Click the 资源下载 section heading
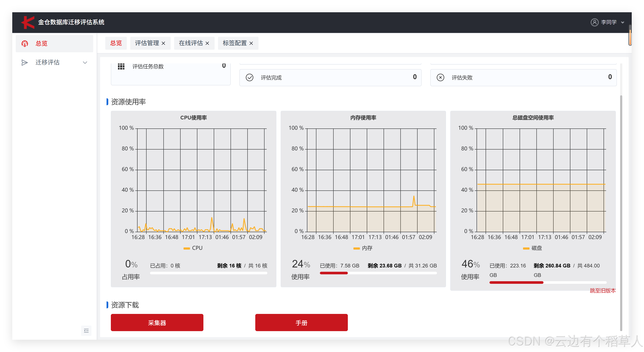 [125, 305]
